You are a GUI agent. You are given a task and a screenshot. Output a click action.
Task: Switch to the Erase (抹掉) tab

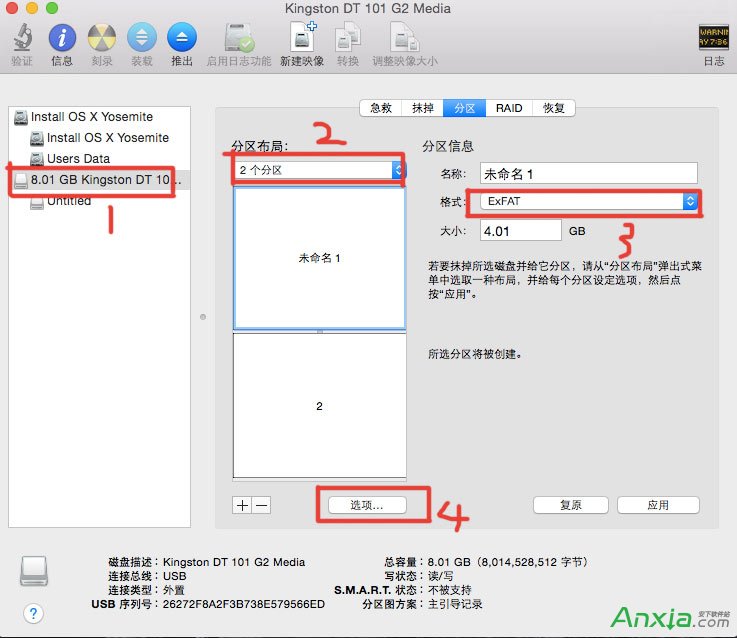(x=423, y=108)
